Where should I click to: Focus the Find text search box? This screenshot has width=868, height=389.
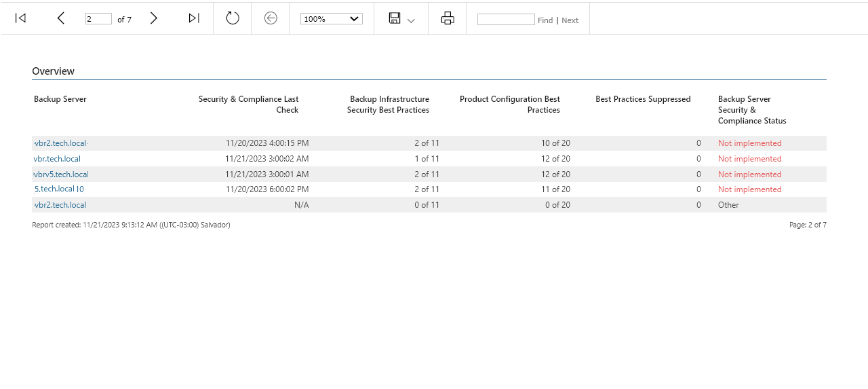click(x=506, y=20)
